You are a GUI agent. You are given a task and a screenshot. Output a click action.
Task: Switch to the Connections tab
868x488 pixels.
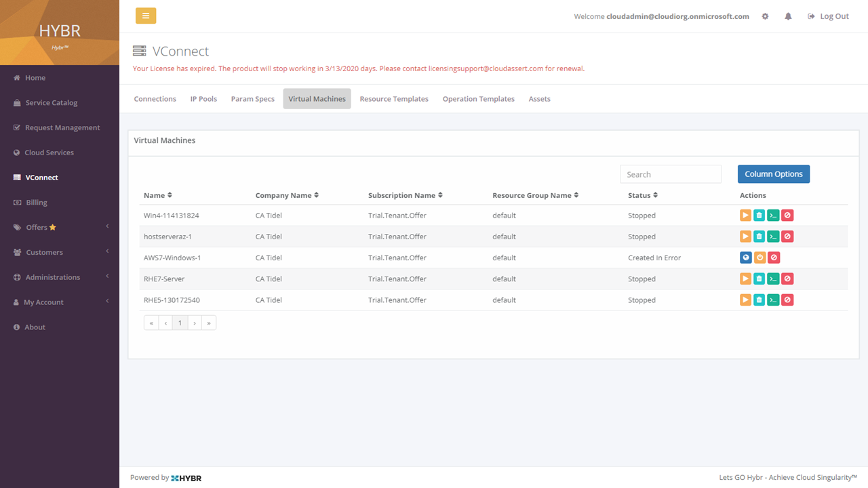click(x=155, y=99)
